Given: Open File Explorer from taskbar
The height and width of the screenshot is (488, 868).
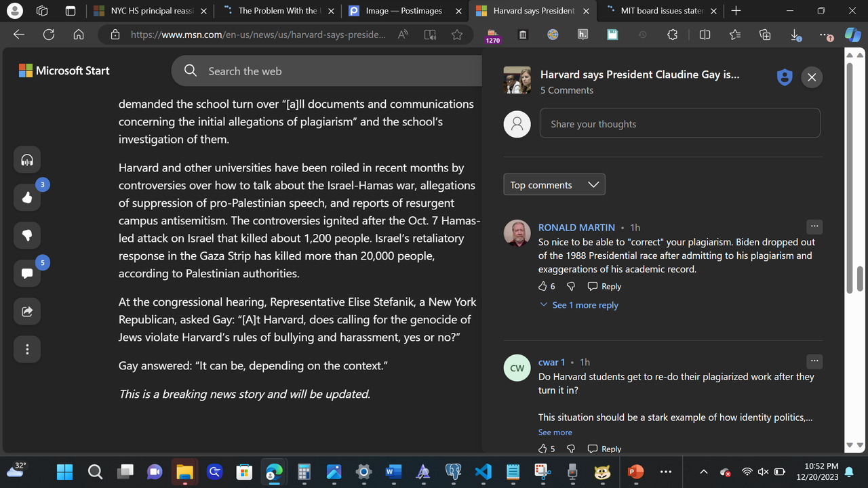Looking at the screenshot, I should coord(184,472).
